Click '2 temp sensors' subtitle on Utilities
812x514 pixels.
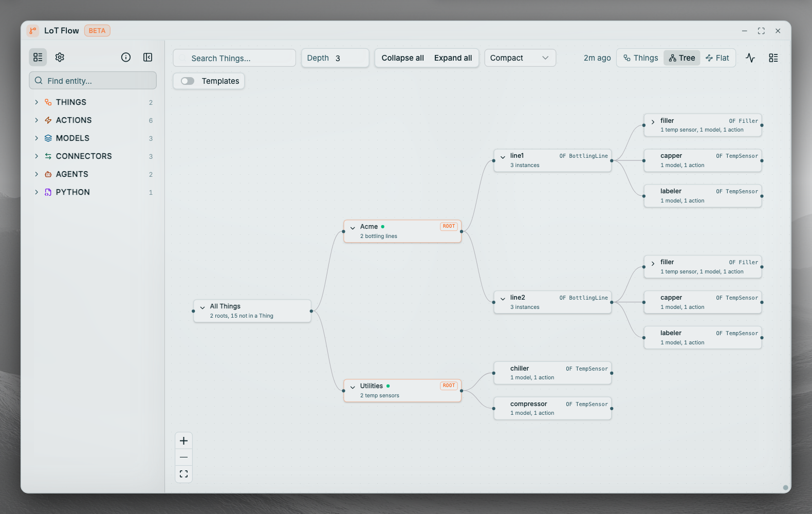coord(380,396)
